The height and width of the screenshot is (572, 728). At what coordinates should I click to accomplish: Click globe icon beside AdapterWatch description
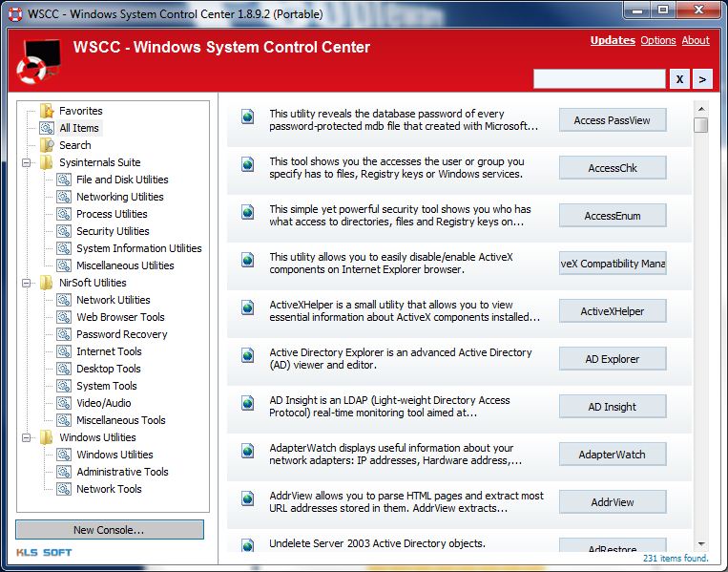tap(248, 451)
